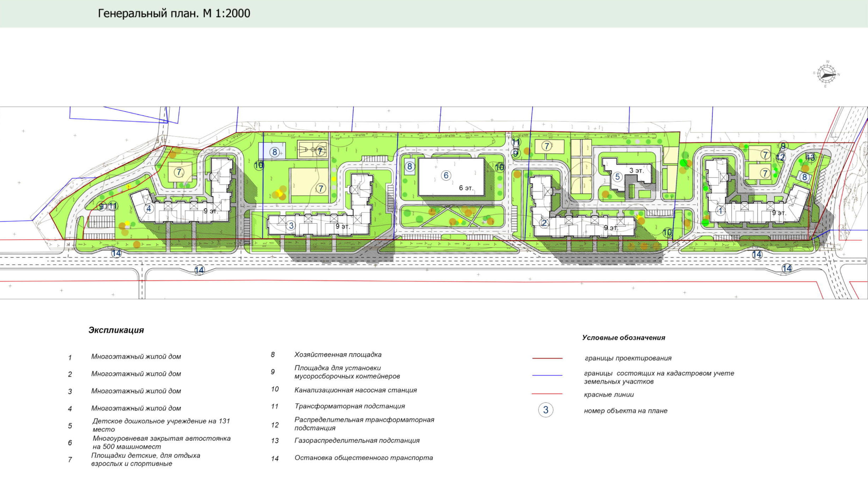The height and width of the screenshot is (499, 868).
Task: Click legend entry 'Остановка общественного транспорта'
Action: (363, 458)
